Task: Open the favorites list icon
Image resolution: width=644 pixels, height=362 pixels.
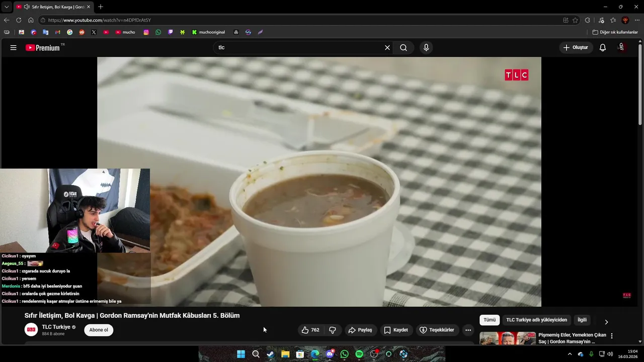Action: 613,20
